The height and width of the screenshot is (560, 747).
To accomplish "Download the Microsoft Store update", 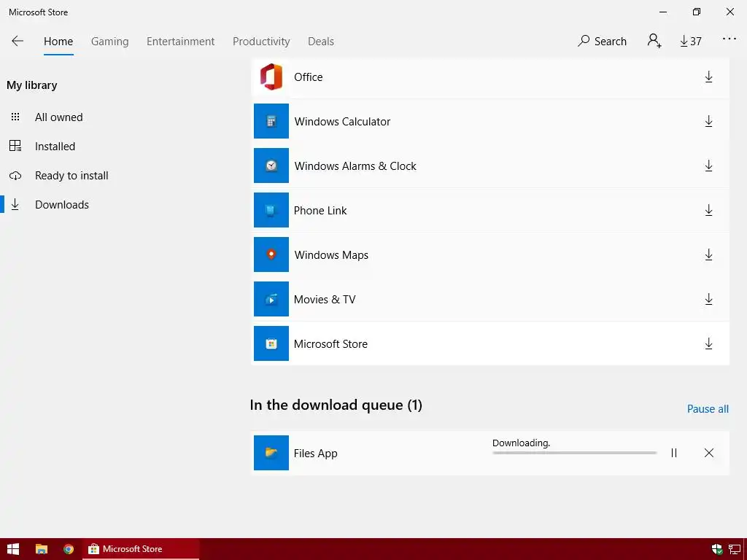I will pos(708,344).
